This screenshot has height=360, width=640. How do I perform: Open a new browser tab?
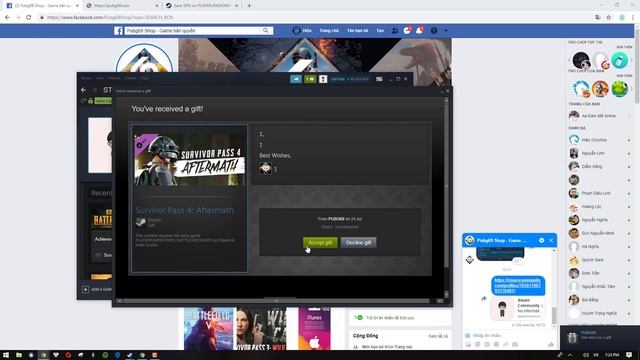tap(249, 6)
